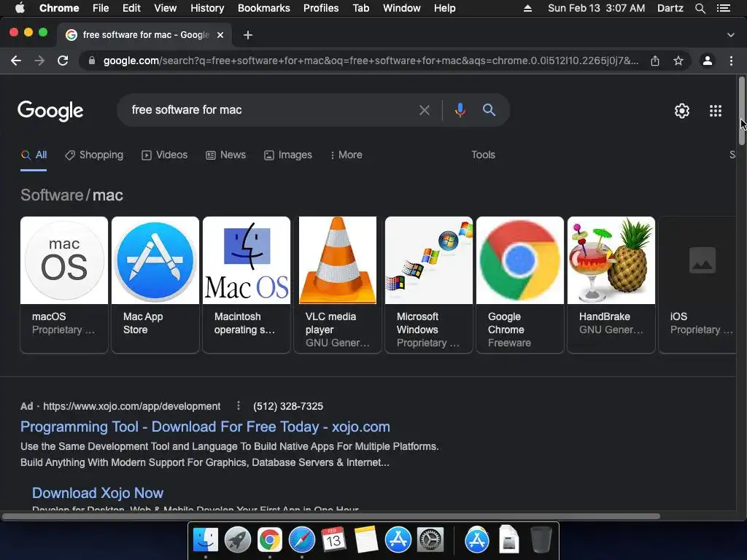The height and width of the screenshot is (560, 747).
Task: Open the Apple menu
Action: coord(20,8)
